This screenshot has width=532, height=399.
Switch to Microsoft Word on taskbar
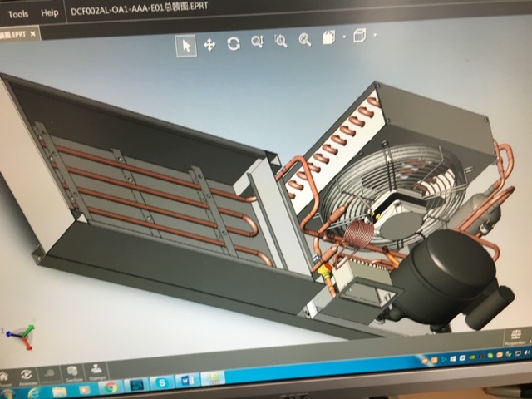point(187,381)
